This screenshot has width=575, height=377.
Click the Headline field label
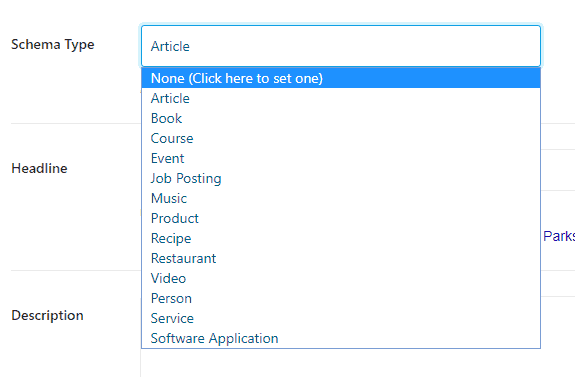point(39,168)
